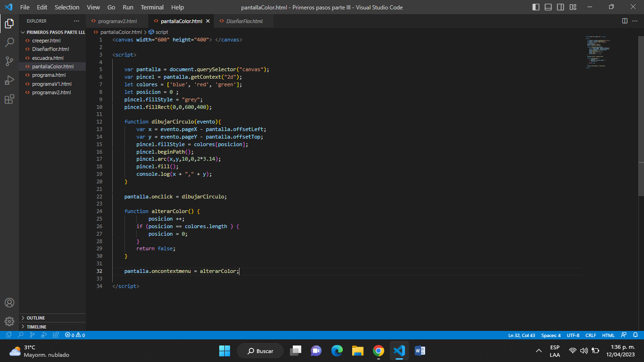The image size is (644, 362).
Task: Open Run and Debug in activity bar
Action: point(9,80)
